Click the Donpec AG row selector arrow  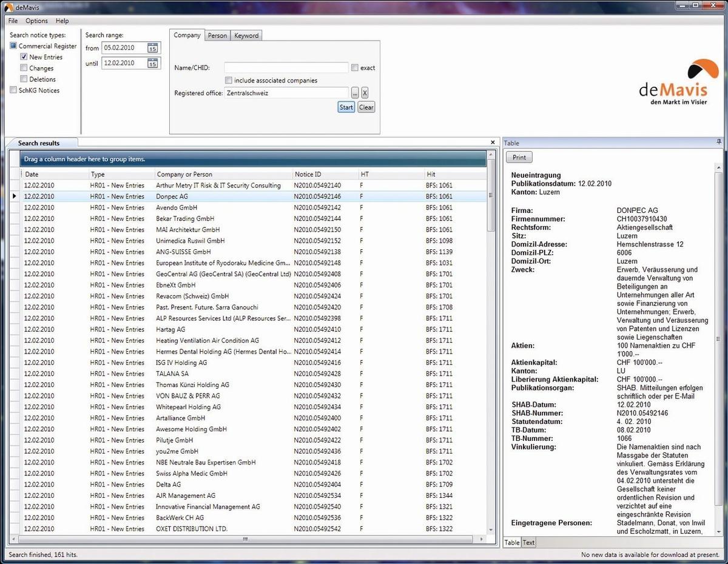[x=15, y=196]
